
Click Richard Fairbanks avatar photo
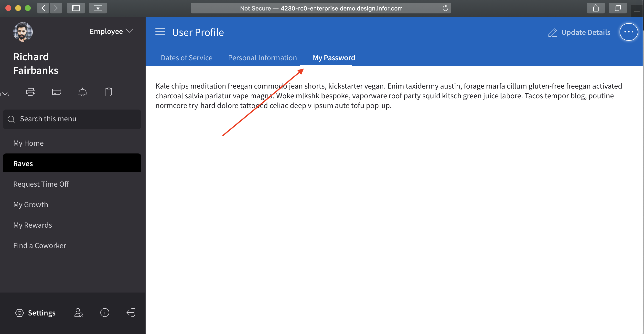[x=23, y=32]
